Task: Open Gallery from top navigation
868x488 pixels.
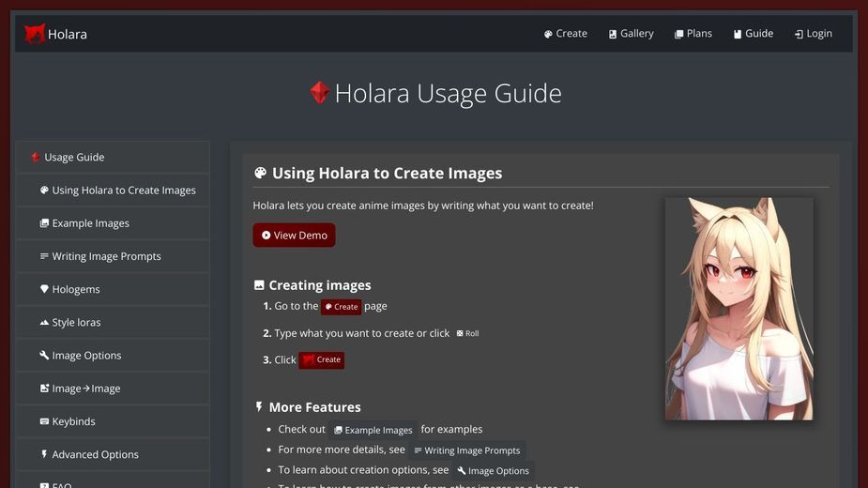Action: [x=632, y=34]
